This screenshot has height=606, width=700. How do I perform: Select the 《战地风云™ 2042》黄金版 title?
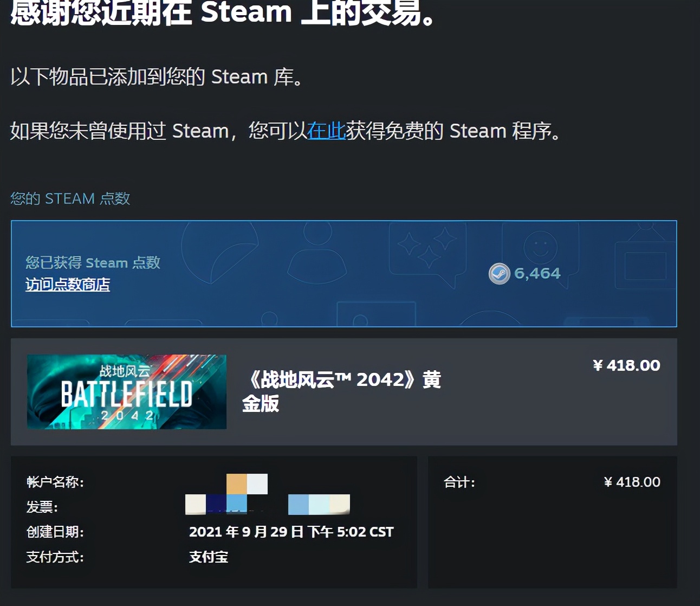342,391
